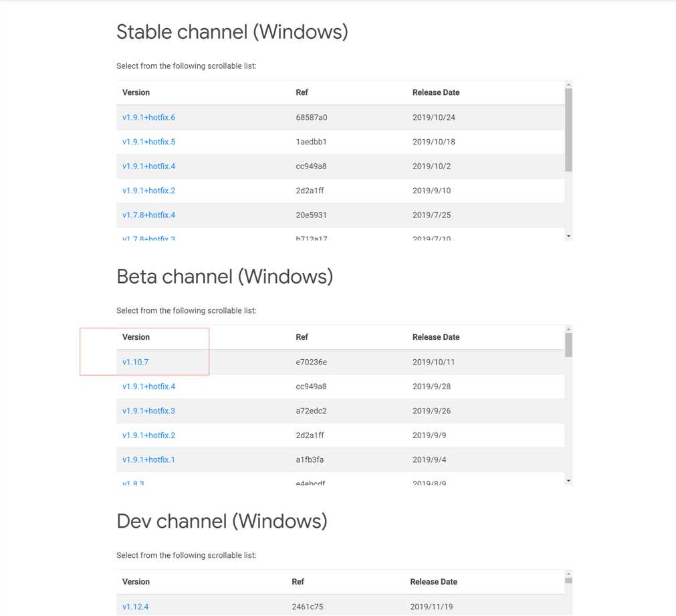Click dev list scrollbar up arrow
Screen dimensions: 676x616
click(568, 574)
